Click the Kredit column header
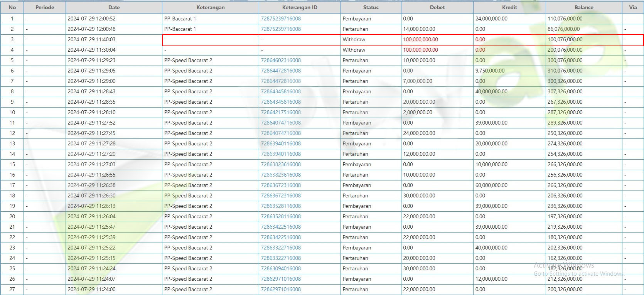Image resolution: width=644 pixels, height=295 pixels. coord(509,7)
